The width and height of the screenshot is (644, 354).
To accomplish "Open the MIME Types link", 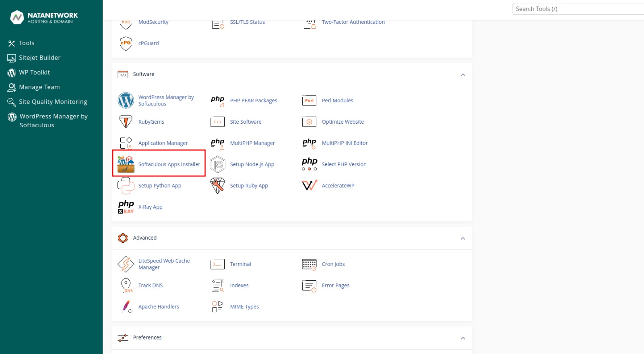I will (244, 307).
